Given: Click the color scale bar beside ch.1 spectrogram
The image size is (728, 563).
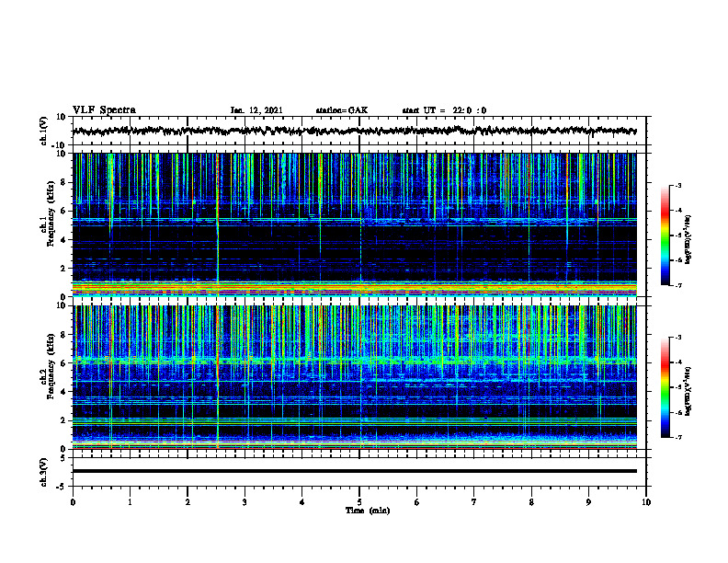Looking at the screenshot, I should pyautogui.click(x=665, y=236).
